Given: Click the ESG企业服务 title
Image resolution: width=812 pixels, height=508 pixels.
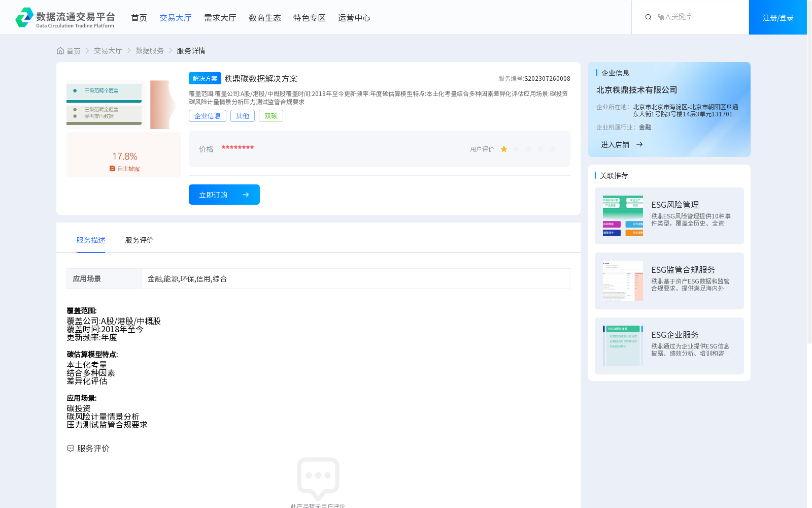Looking at the screenshot, I should tap(675, 335).
